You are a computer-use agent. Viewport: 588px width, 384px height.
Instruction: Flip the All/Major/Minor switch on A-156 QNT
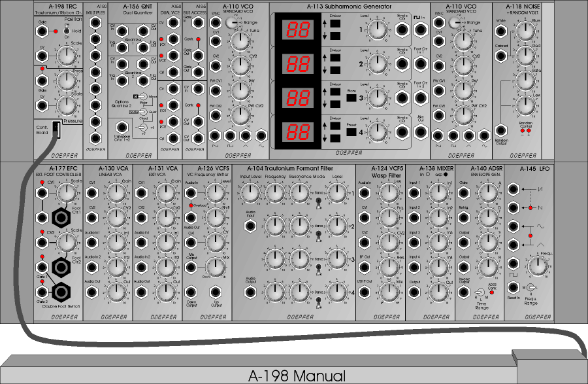tap(142, 96)
